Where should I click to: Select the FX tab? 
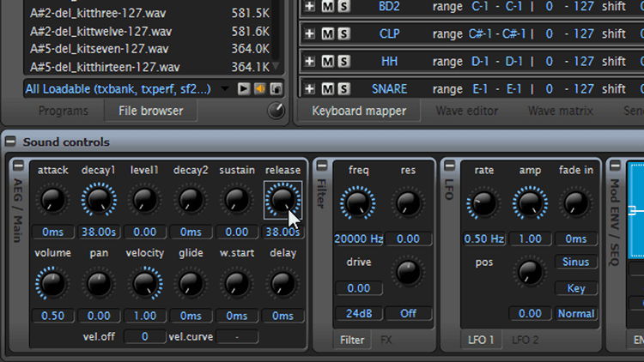(x=386, y=340)
